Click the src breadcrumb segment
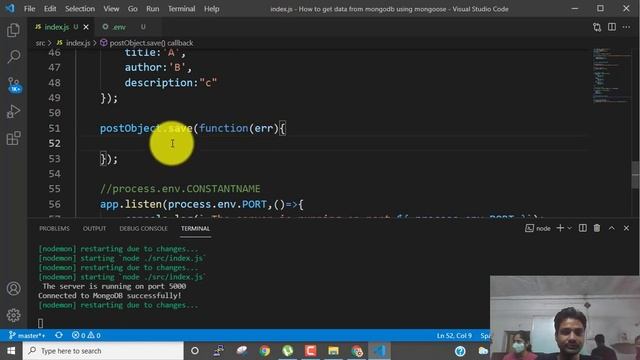The width and height of the screenshot is (640, 360). point(40,43)
